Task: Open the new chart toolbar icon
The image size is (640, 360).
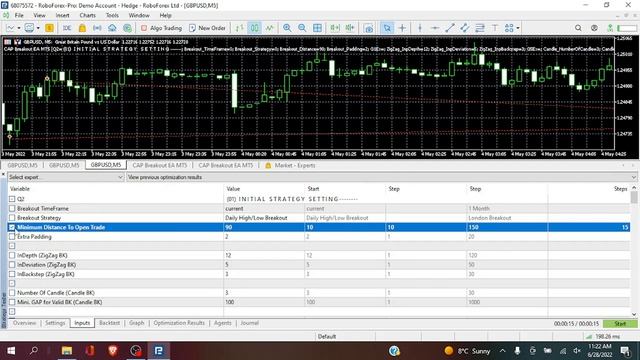Action: pyautogui.click(x=10, y=28)
